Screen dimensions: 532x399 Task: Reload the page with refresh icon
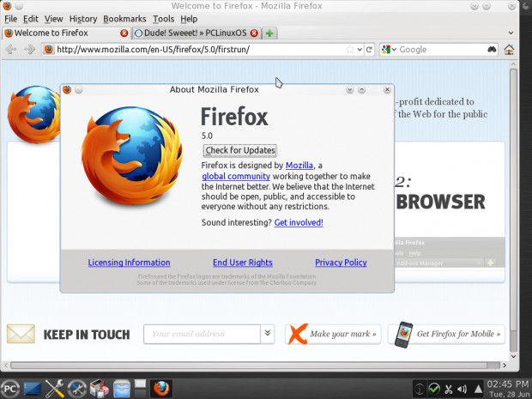pos(369,50)
